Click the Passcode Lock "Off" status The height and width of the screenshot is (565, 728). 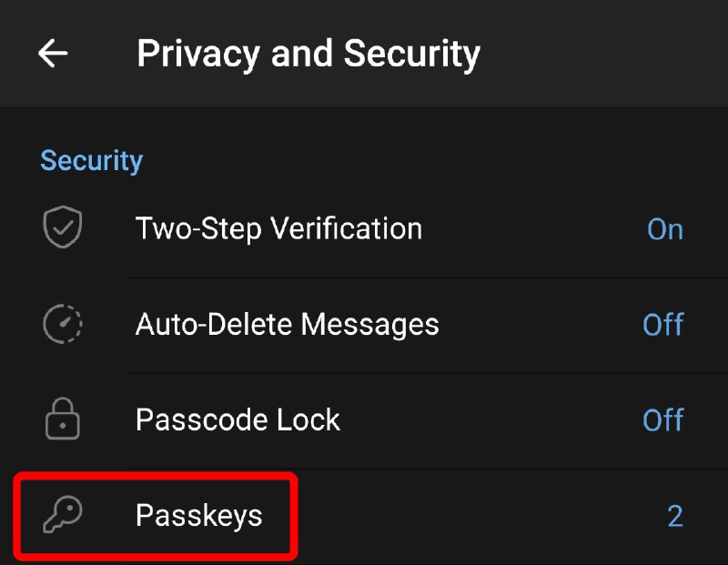tap(662, 420)
